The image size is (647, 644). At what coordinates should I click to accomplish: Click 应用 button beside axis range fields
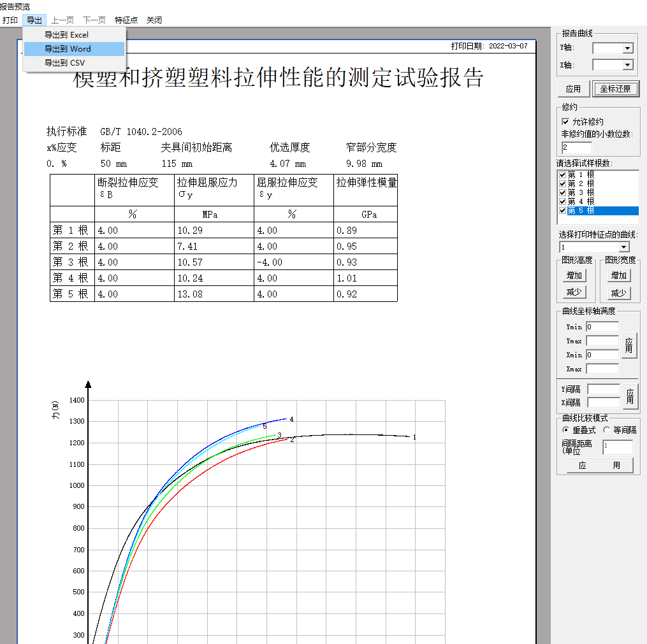pos(629,346)
